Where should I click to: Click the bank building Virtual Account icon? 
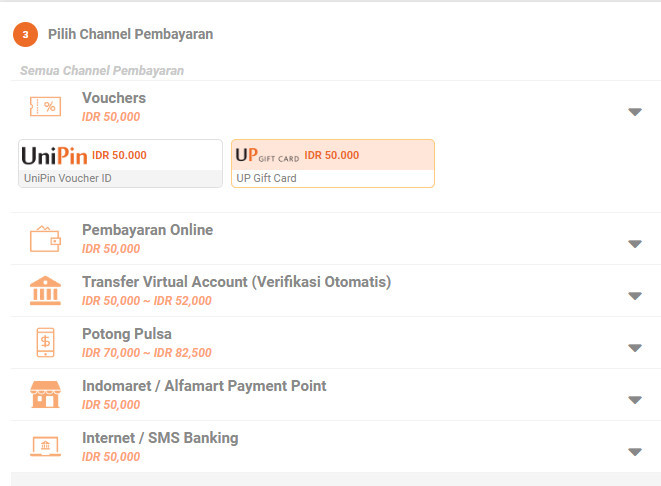pyautogui.click(x=45, y=291)
